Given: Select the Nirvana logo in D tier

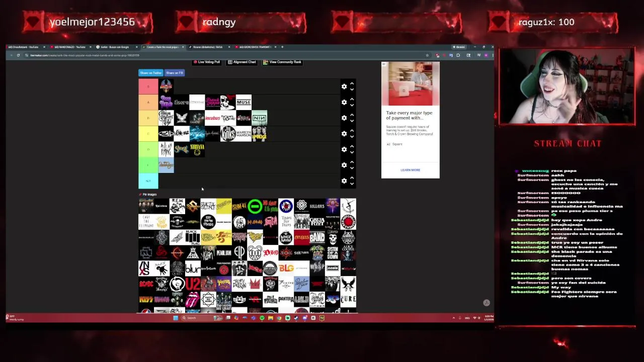Looking at the screenshot, I should pos(197,149).
